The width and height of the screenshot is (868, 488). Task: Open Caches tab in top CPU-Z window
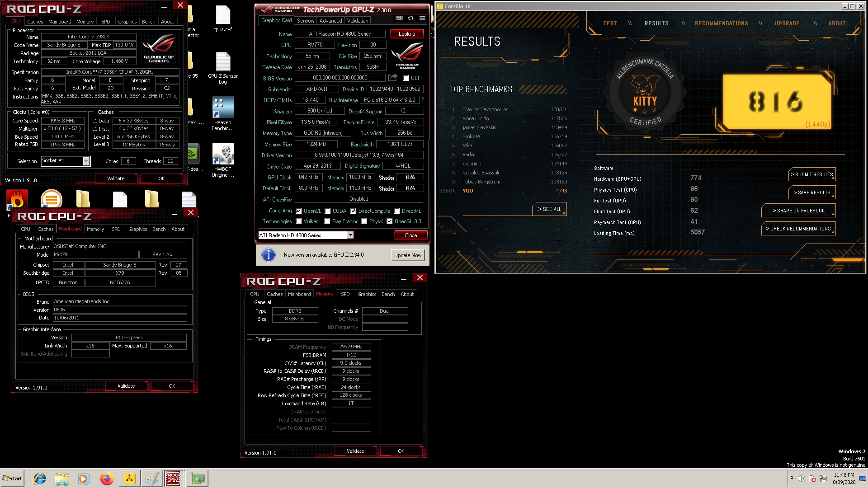[x=35, y=22]
